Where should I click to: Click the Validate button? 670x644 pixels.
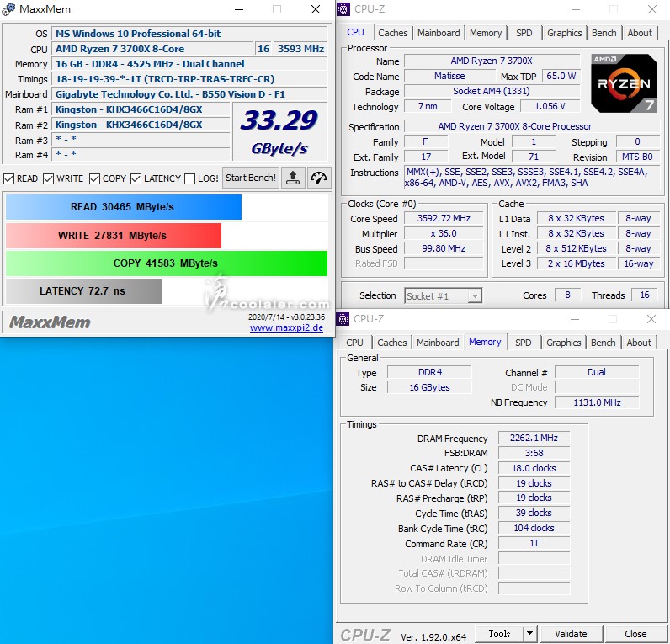[x=571, y=634]
